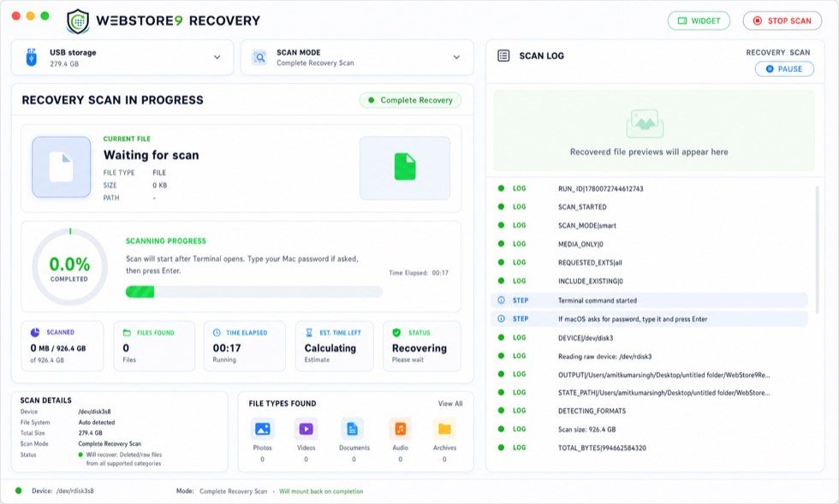Viewport: 839px width, 504px height.
Task: Stop the scan with Stop Scan button
Action: coord(782,21)
